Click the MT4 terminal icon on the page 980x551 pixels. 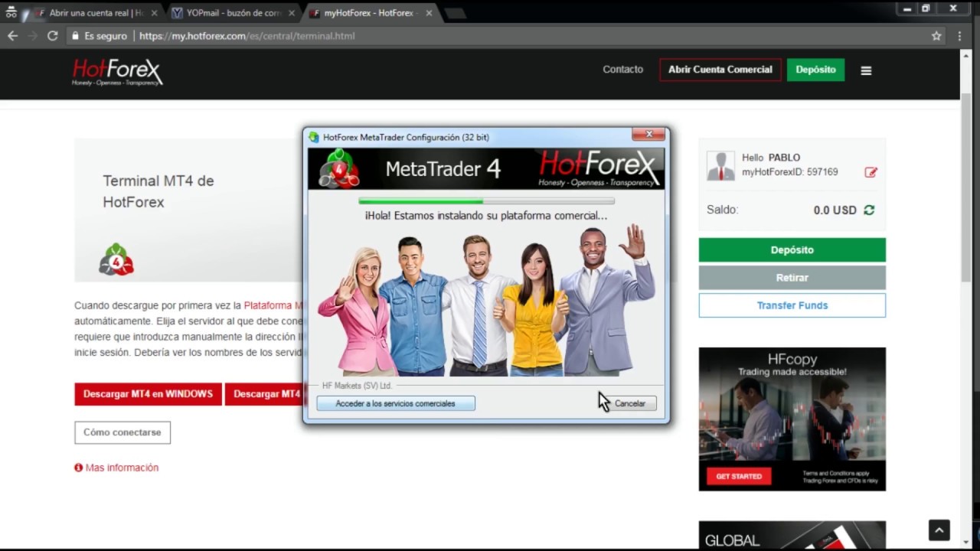click(116, 259)
